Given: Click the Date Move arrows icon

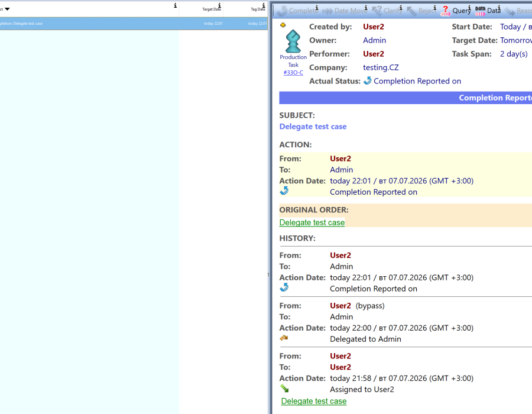Looking at the screenshot, I should [327, 11].
